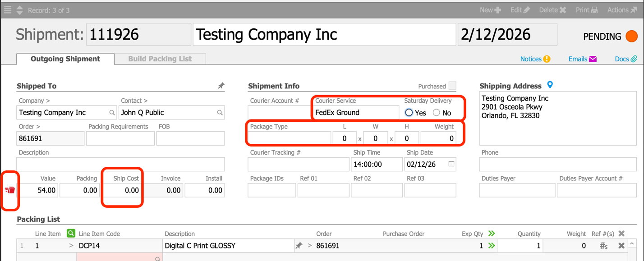Open the Company lookup search
Viewport: 644px width, 261px height.
[x=112, y=113]
